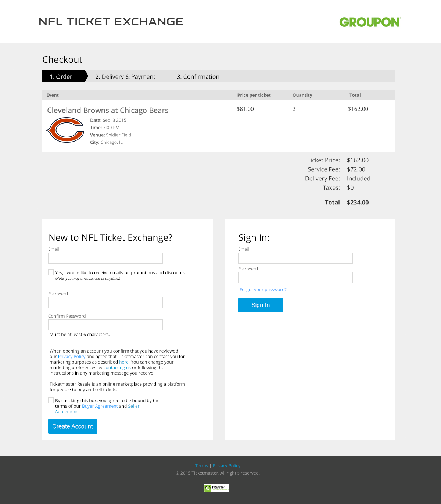This screenshot has height=504, width=441.
Task: Click the $72.00 service fee value
Action: click(x=356, y=169)
